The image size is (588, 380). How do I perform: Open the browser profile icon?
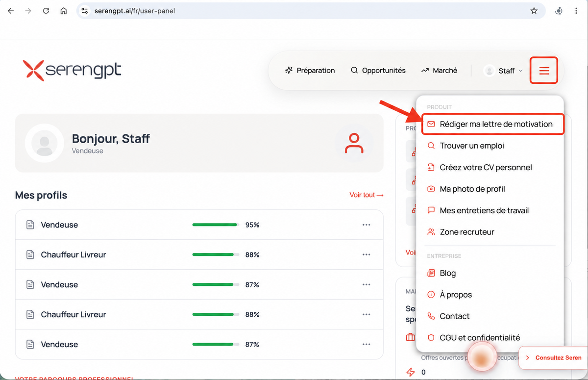(559, 11)
